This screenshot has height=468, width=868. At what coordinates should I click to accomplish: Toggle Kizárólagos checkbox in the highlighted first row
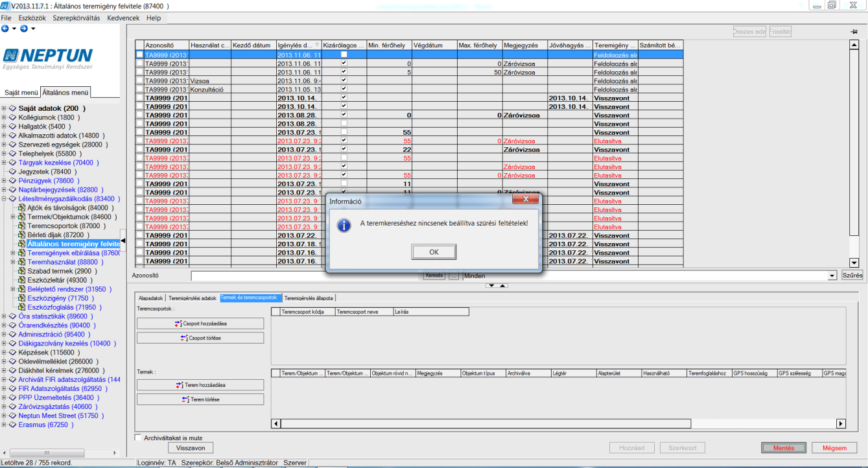[x=344, y=55]
